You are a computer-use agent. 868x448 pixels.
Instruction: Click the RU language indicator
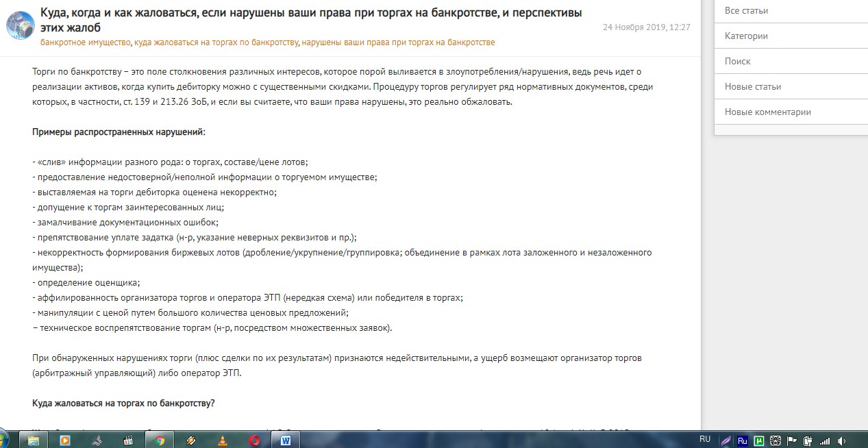pyautogui.click(x=705, y=439)
